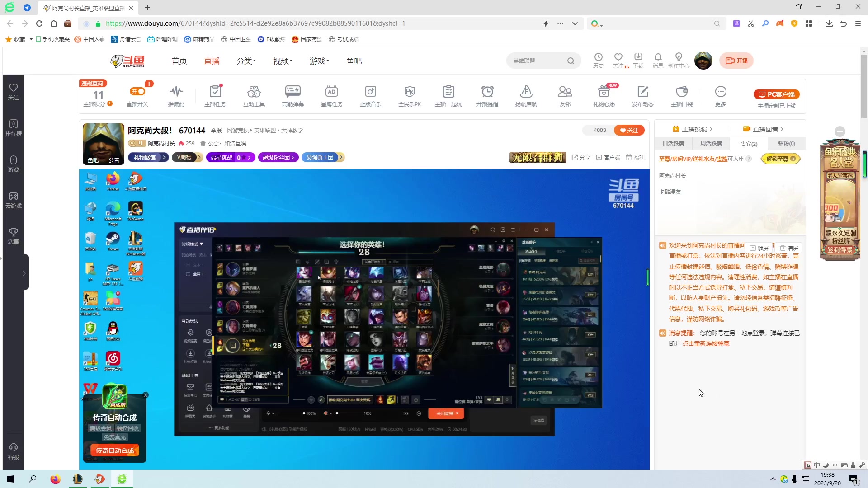This screenshot has width=868, height=488.
Task: Click 主播积分 question mark help icon
Action: (110, 104)
